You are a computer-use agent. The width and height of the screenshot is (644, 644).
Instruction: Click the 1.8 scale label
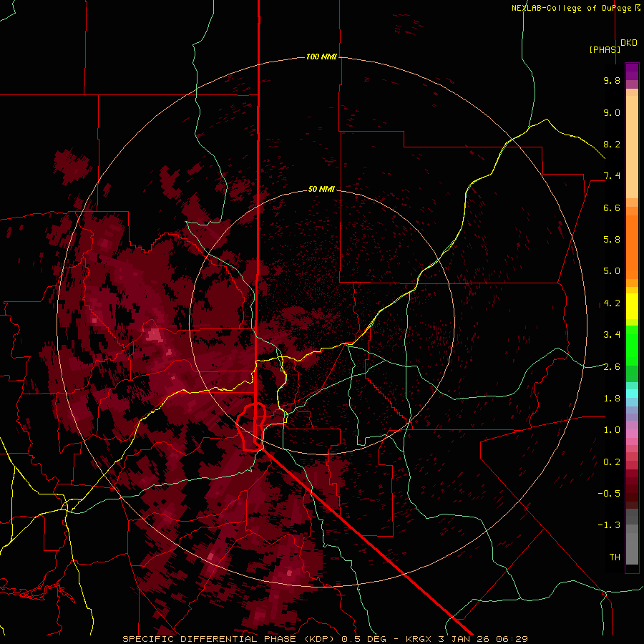(x=612, y=399)
